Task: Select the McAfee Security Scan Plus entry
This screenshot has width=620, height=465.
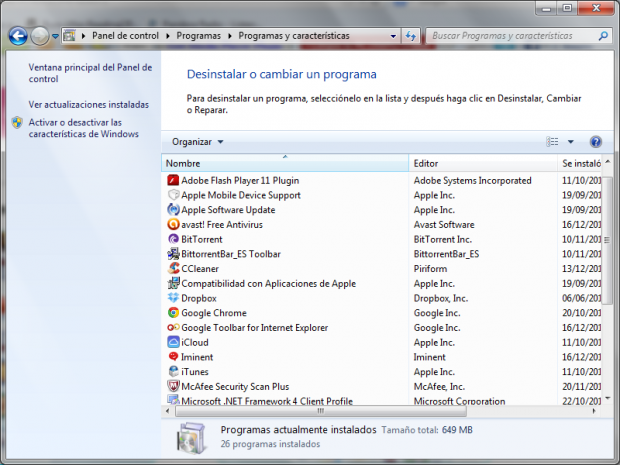Action: 235,386
